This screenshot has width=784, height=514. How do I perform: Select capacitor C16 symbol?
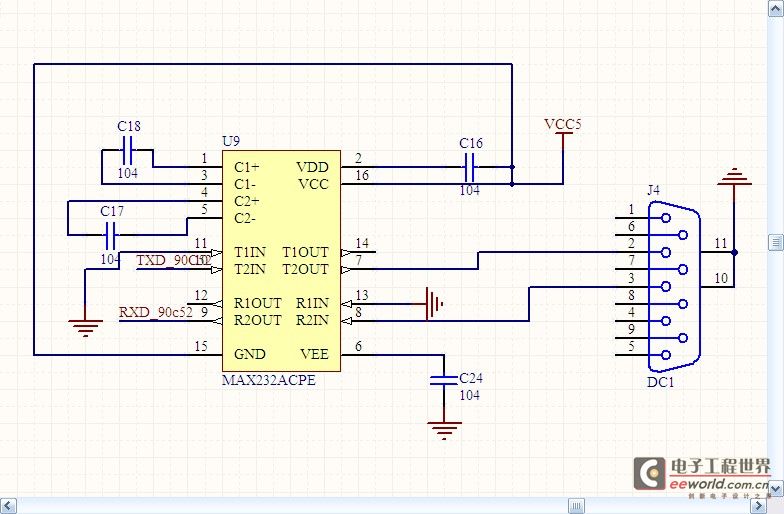(470, 168)
